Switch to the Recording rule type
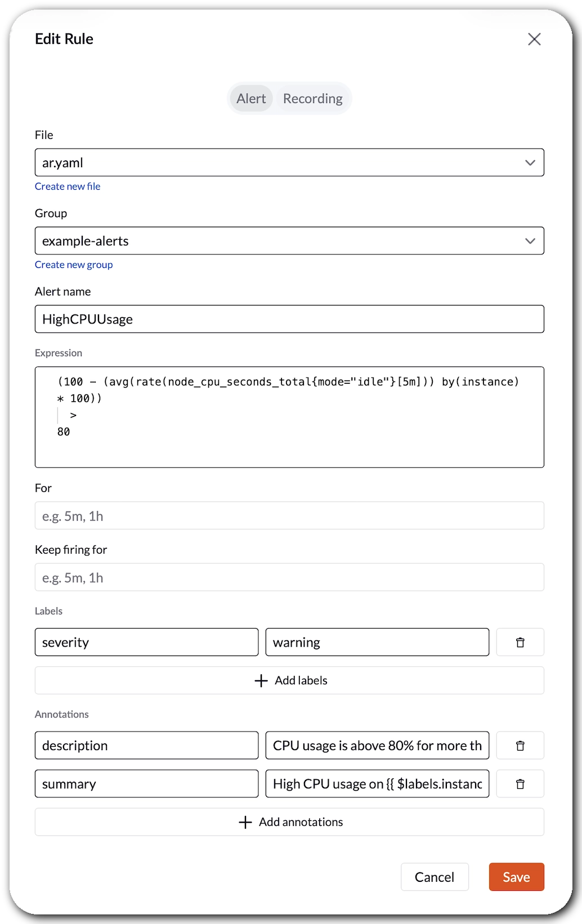This screenshot has width=582, height=924. [x=312, y=98]
